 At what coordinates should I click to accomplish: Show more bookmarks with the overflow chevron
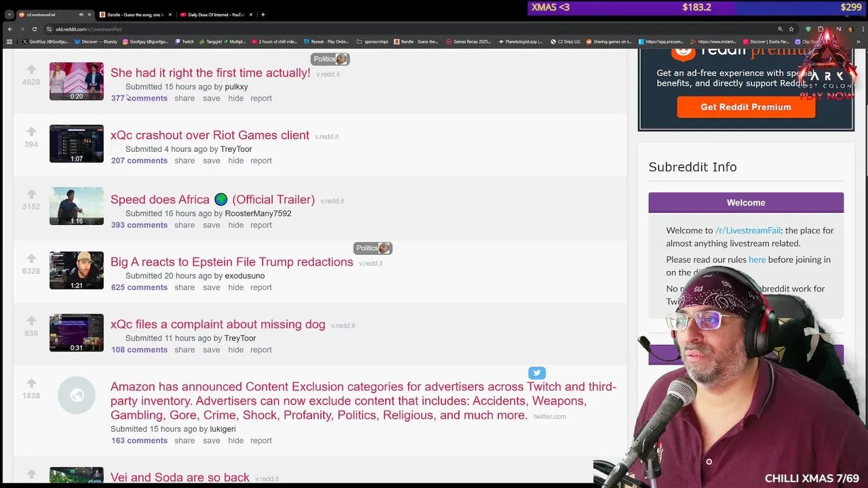pyautogui.click(x=859, y=41)
